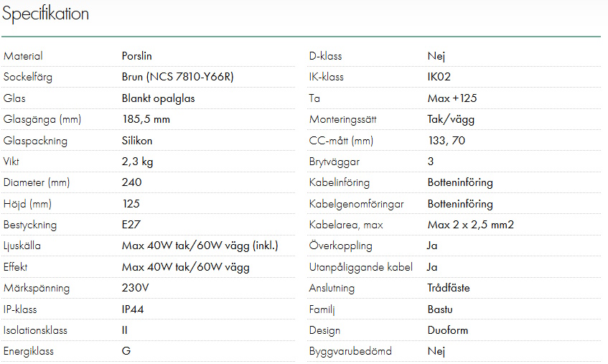This screenshot has width=608, height=364.
Task: Click the Kabelarea value Max 2 x 2,5 mm2
Action: pyautogui.click(x=470, y=225)
